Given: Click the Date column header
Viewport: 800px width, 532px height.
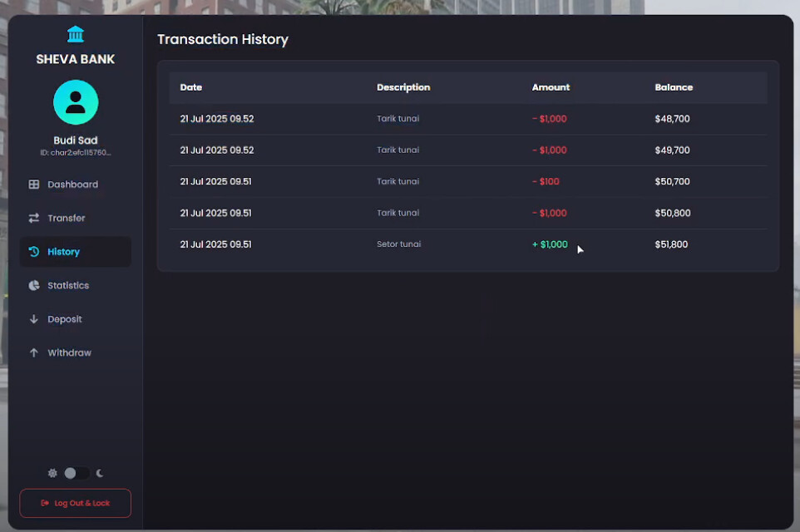Looking at the screenshot, I should click(x=191, y=87).
